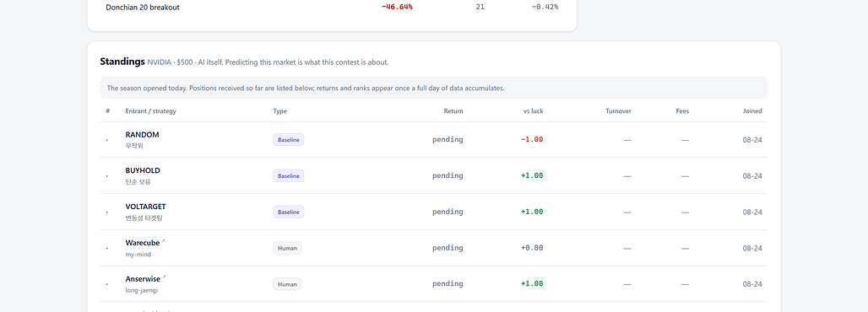Select the BUYHOLD entrant name
Screen dimensions: 868x312
(143, 170)
